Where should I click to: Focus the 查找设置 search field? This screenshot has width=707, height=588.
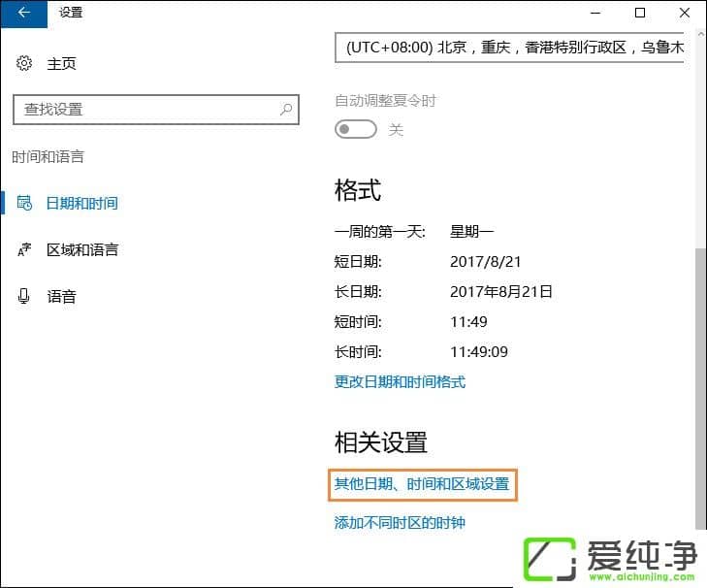(145, 110)
